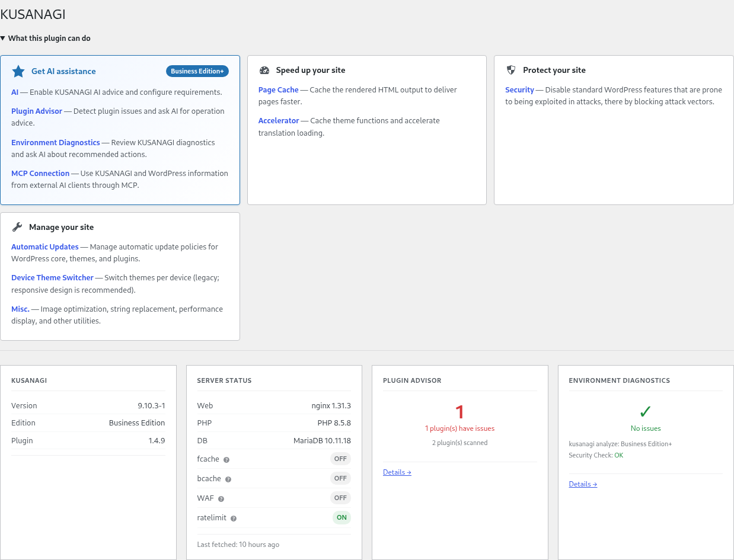This screenshot has width=734, height=560.
Task: Open Details link in Environment Diagnostics card
Action: coord(583,484)
